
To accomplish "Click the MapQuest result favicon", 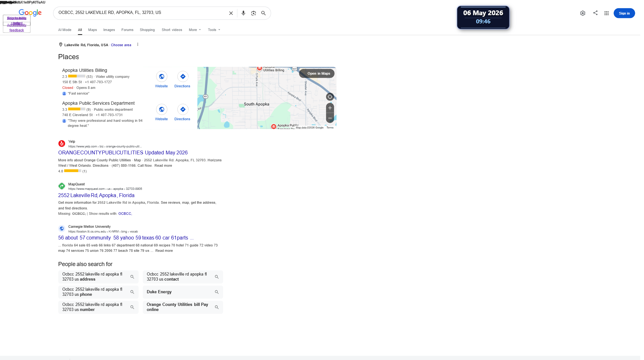I will [x=62, y=186].
